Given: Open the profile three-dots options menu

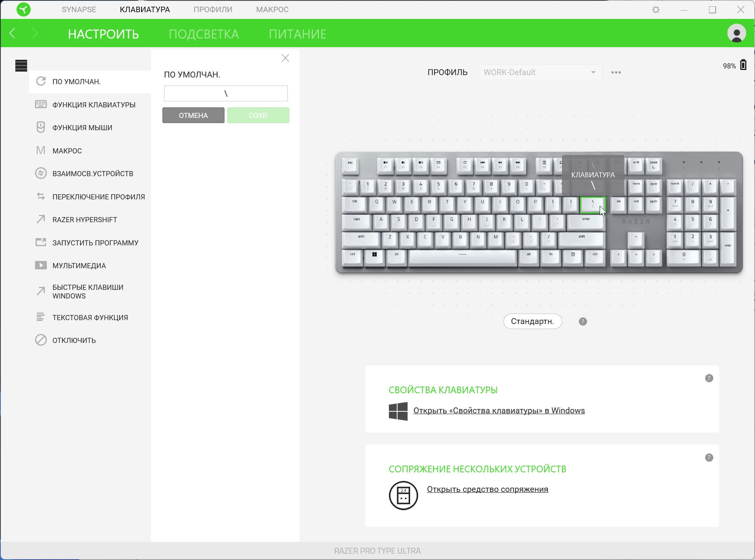Looking at the screenshot, I should [616, 72].
